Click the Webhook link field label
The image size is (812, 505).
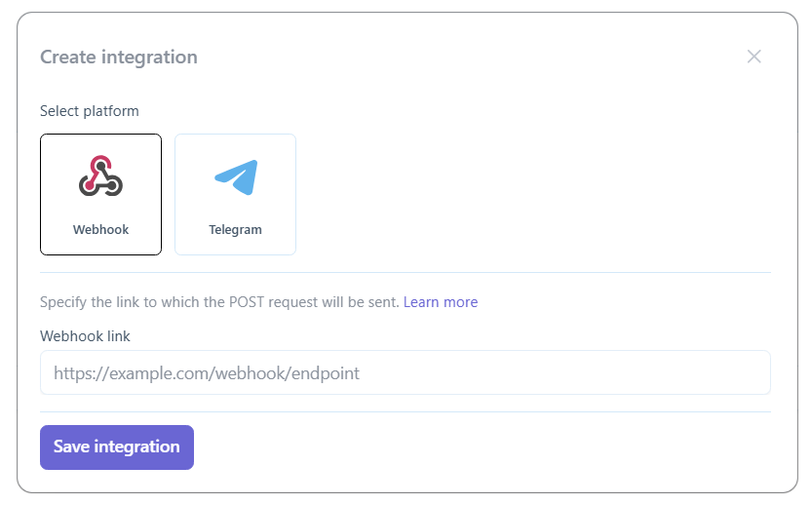[85, 336]
